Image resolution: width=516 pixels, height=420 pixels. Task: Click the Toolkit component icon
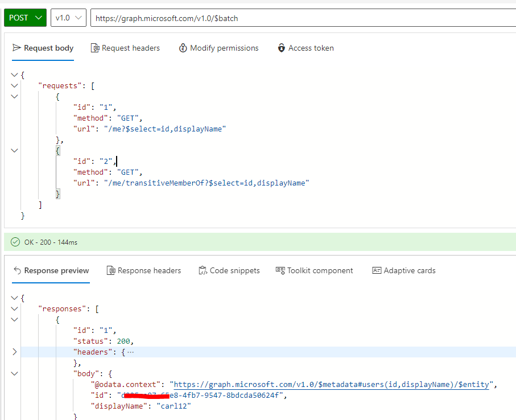[x=280, y=270]
